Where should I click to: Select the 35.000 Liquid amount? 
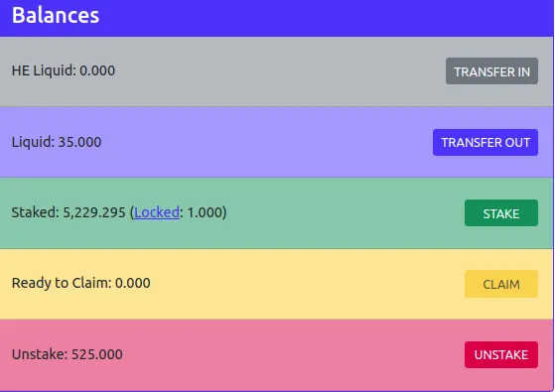pyautogui.click(x=79, y=142)
